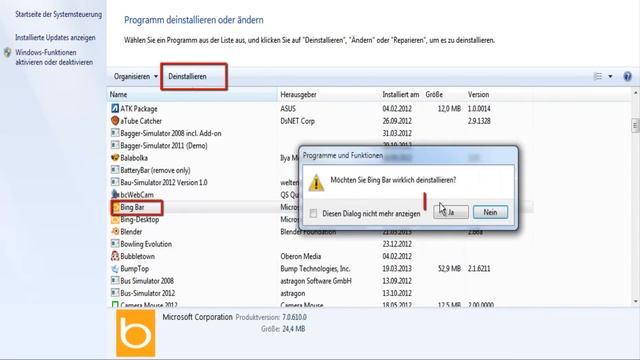Click Ja to confirm the uninstall
Screen dimensions: 640x360
point(451,212)
